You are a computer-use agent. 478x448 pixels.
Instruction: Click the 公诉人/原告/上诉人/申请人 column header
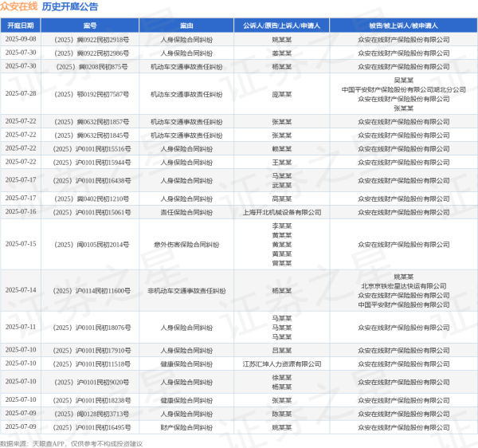pyautogui.click(x=281, y=26)
